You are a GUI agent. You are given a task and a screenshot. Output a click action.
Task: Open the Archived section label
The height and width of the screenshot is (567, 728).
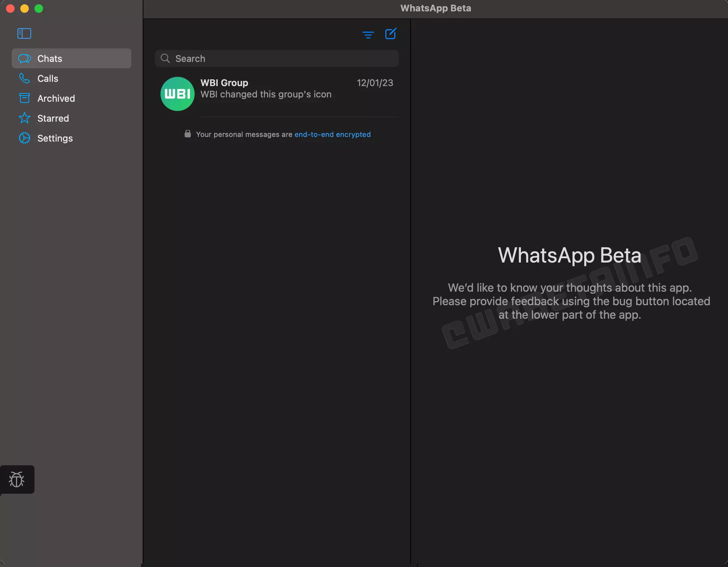pos(56,99)
